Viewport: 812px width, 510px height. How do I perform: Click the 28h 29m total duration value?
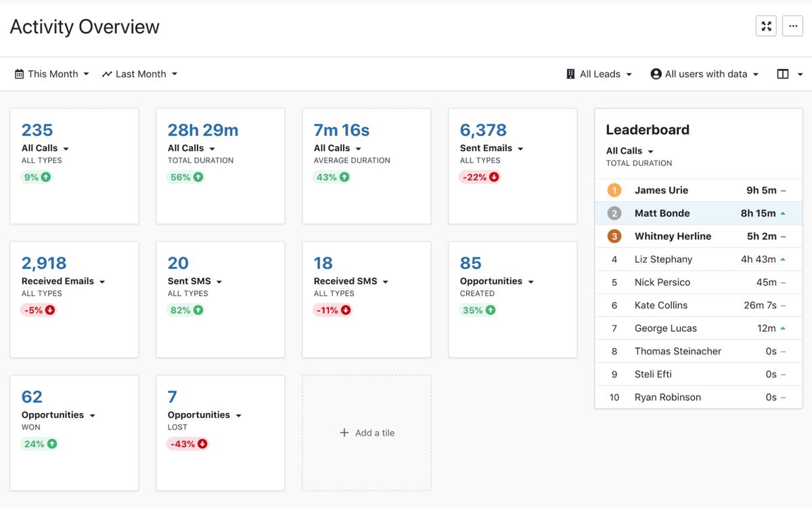coord(203,130)
